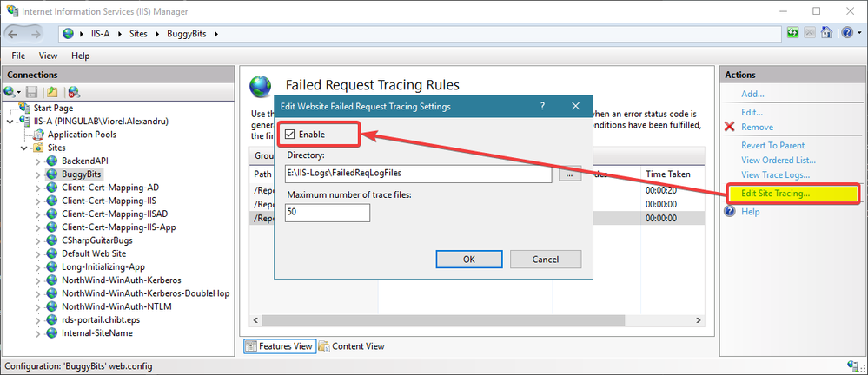Go back with navigation back arrow
The image size is (868, 375).
[13, 34]
